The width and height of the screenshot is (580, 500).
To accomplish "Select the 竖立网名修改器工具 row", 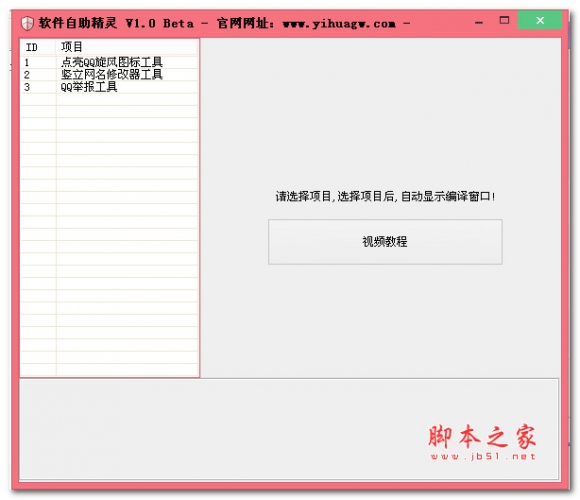I will (x=109, y=75).
